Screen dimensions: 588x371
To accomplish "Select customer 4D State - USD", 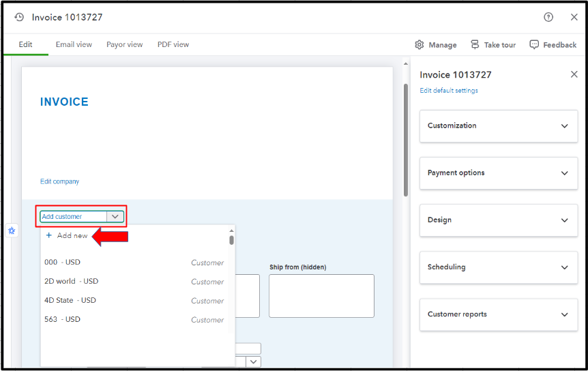I will coord(134,301).
